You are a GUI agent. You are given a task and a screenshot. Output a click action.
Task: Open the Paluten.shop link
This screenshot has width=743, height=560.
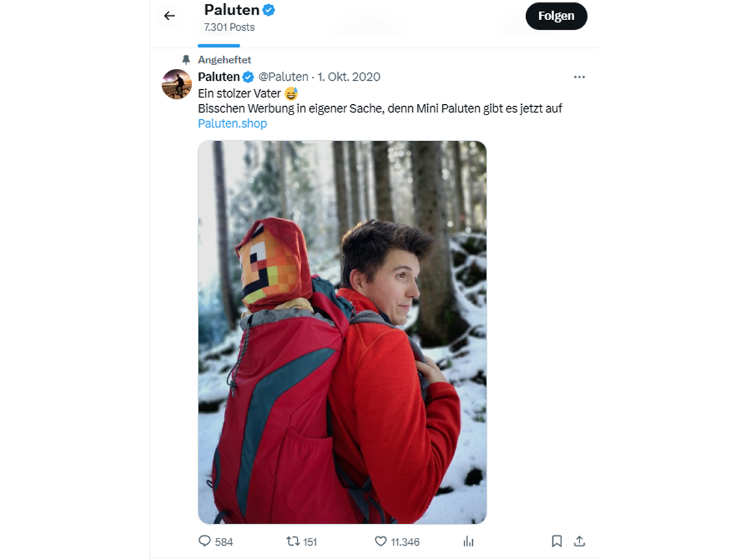232,123
